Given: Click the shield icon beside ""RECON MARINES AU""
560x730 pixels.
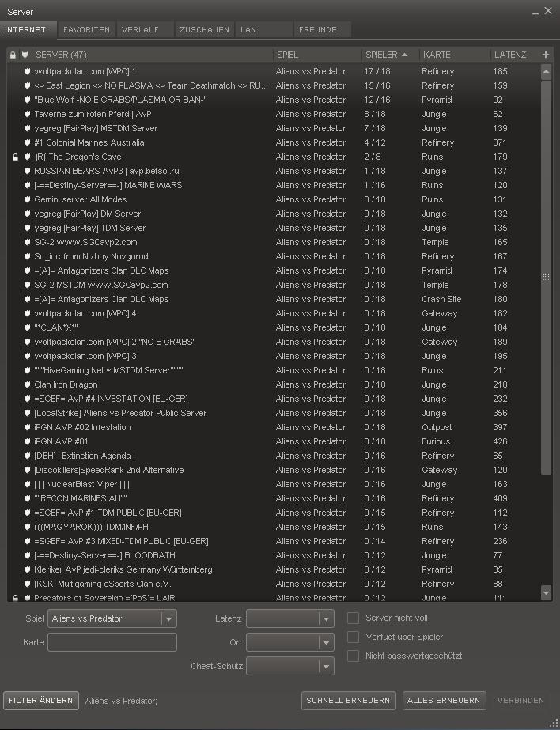Looking at the screenshot, I should [27, 498].
